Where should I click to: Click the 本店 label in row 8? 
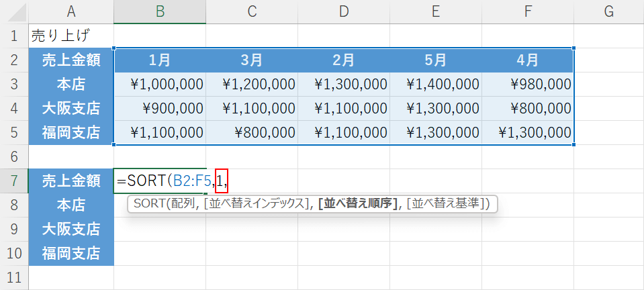point(71,205)
